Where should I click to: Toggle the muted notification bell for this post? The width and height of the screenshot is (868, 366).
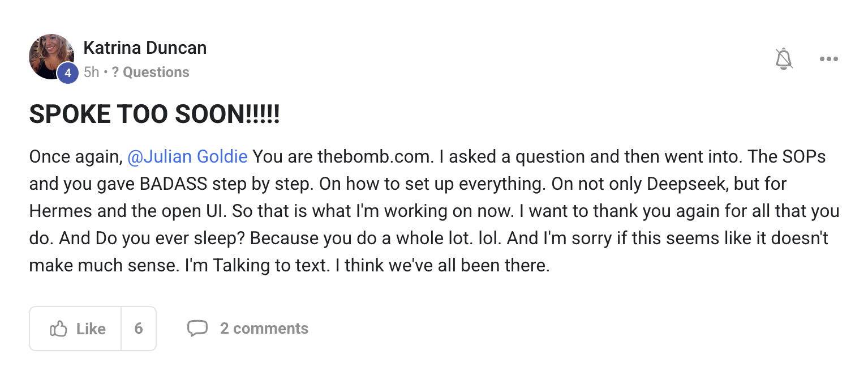pyautogui.click(x=784, y=59)
